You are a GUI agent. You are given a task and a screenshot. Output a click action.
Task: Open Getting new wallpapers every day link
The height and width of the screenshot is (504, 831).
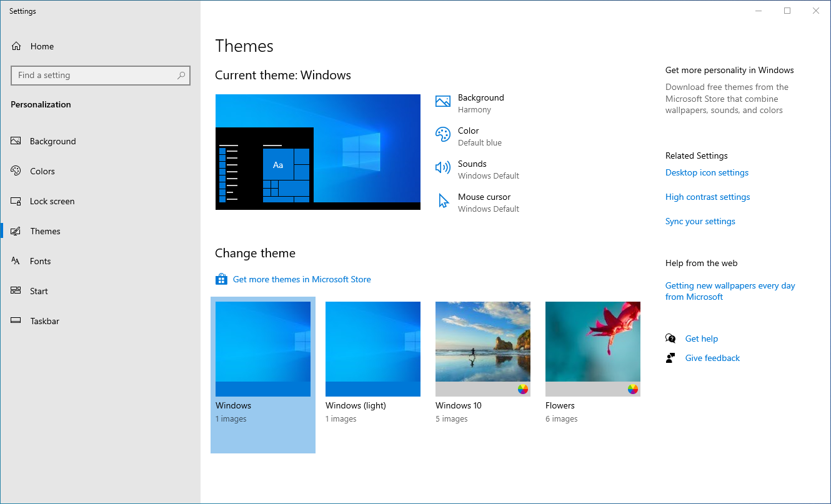(x=730, y=291)
